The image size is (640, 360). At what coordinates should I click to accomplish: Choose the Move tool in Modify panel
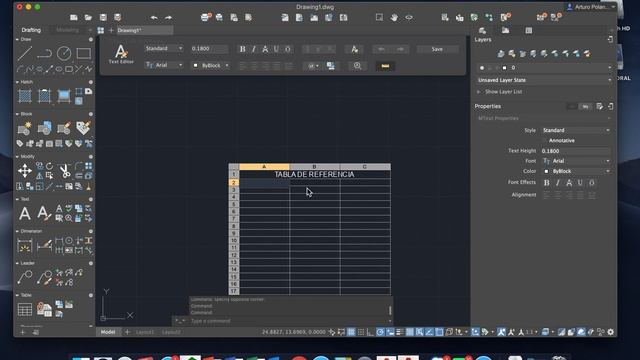tap(24, 170)
